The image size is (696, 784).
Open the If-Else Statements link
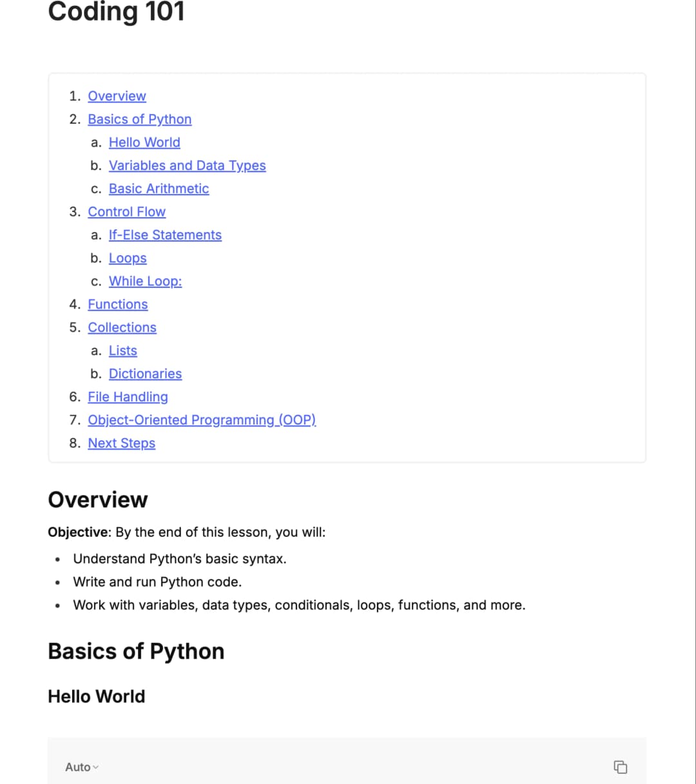165,235
